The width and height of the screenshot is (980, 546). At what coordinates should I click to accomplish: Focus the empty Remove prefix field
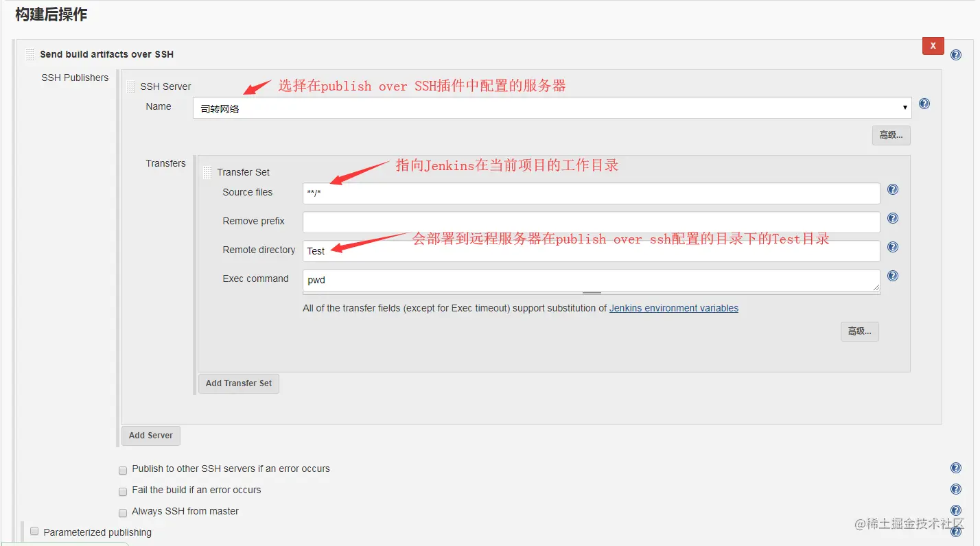coord(592,222)
